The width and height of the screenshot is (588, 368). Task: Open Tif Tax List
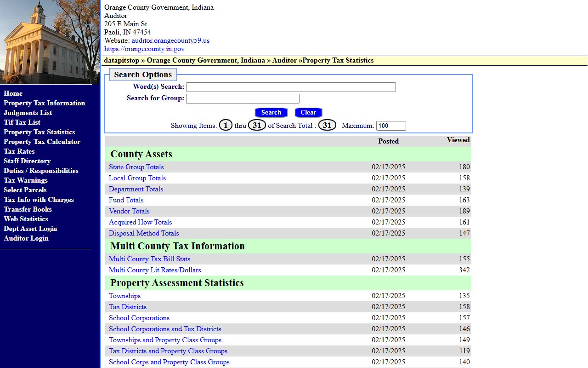(22, 122)
